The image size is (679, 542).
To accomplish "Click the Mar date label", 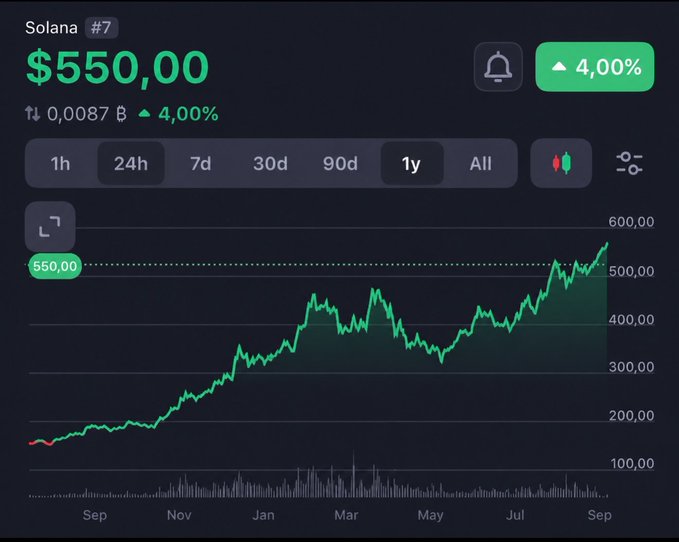I will tap(346, 515).
